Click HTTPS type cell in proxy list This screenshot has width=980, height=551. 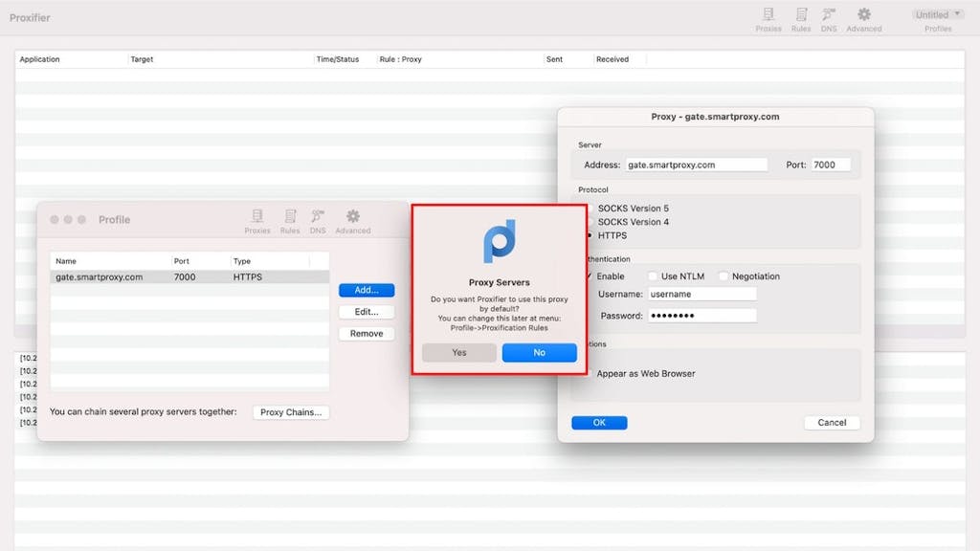(248, 276)
